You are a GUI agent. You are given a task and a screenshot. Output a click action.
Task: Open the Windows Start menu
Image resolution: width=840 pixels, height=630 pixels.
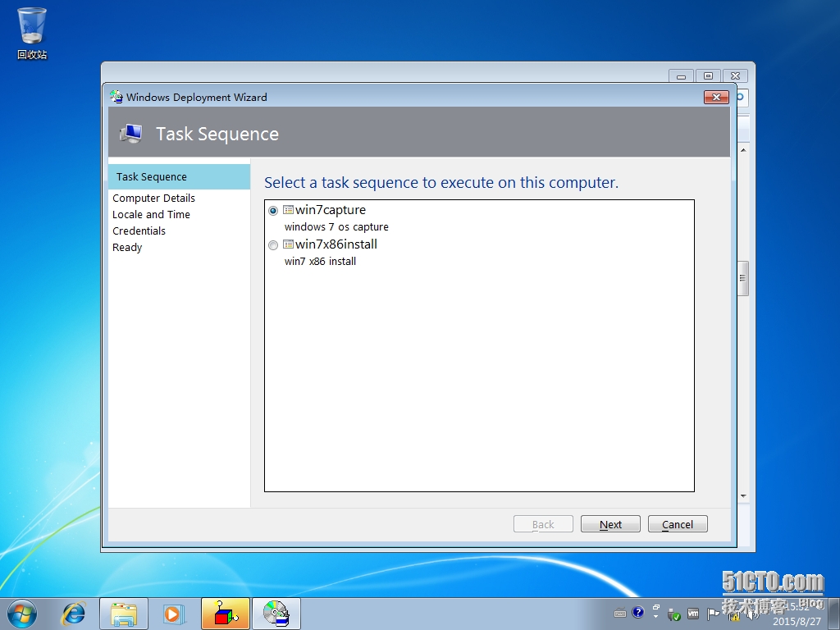click(22, 614)
